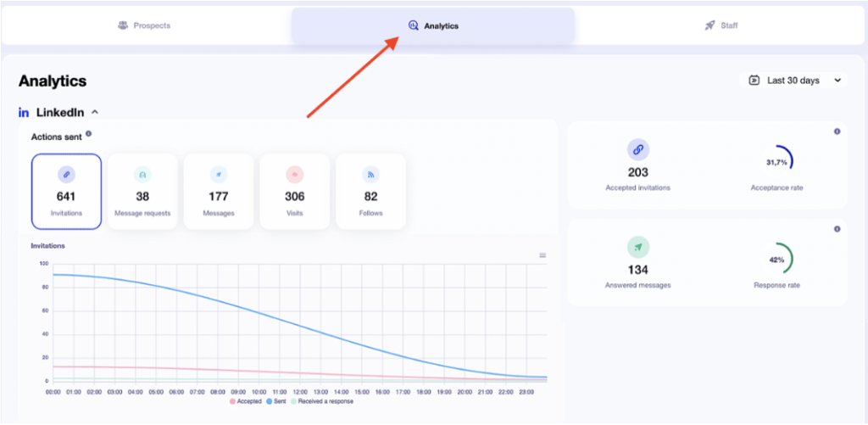
Task: Click the Answered messages green plane icon
Action: (638, 248)
